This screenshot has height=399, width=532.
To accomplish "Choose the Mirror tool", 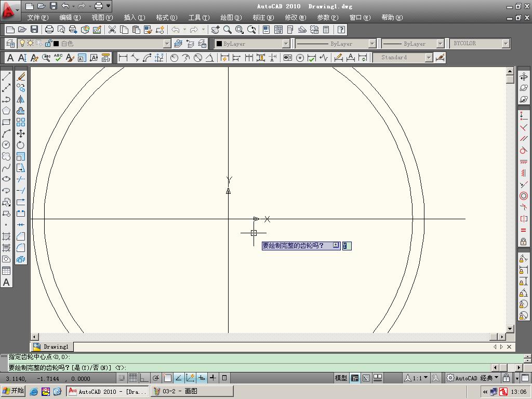I will point(21,99).
